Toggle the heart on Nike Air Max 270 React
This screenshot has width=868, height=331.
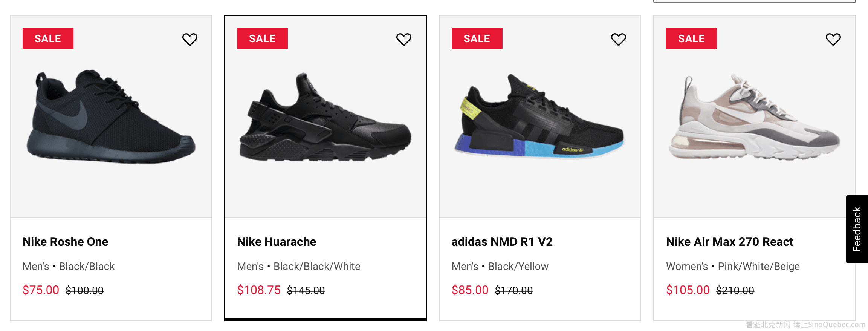click(x=833, y=39)
